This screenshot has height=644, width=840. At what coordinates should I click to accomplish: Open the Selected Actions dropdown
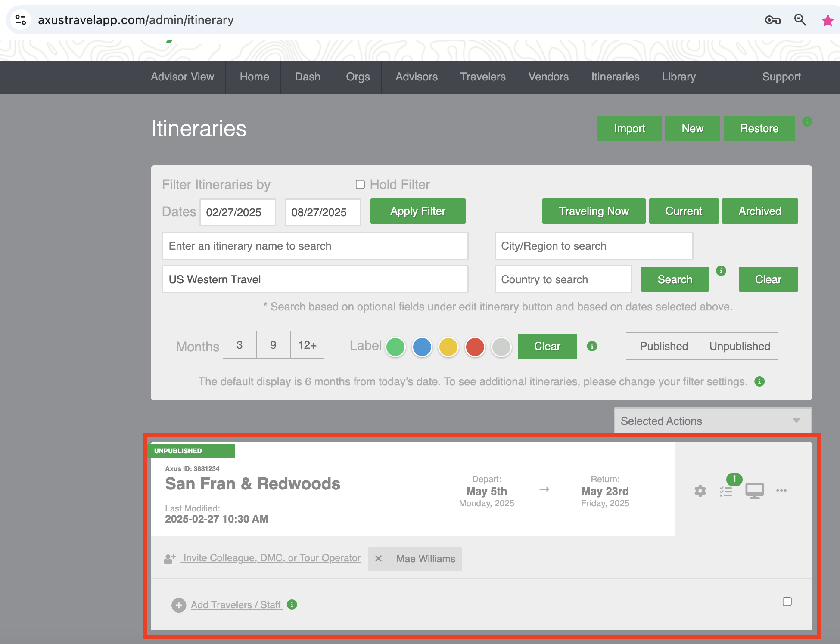click(x=713, y=421)
